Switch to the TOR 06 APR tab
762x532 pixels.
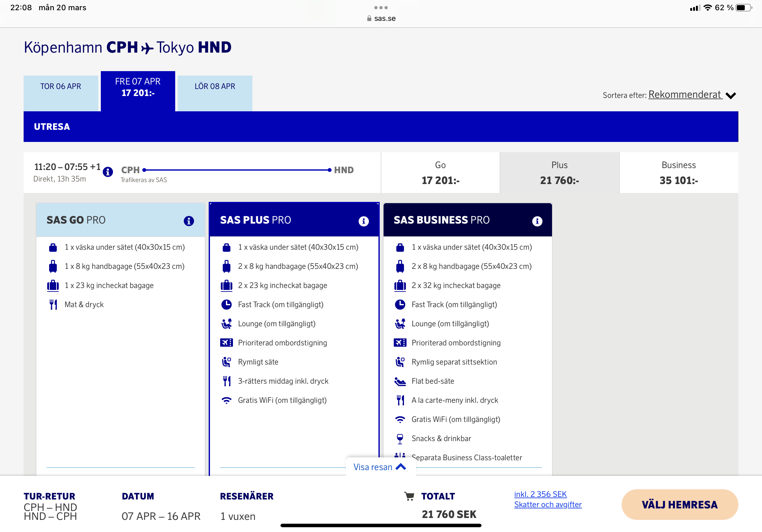[x=61, y=86]
